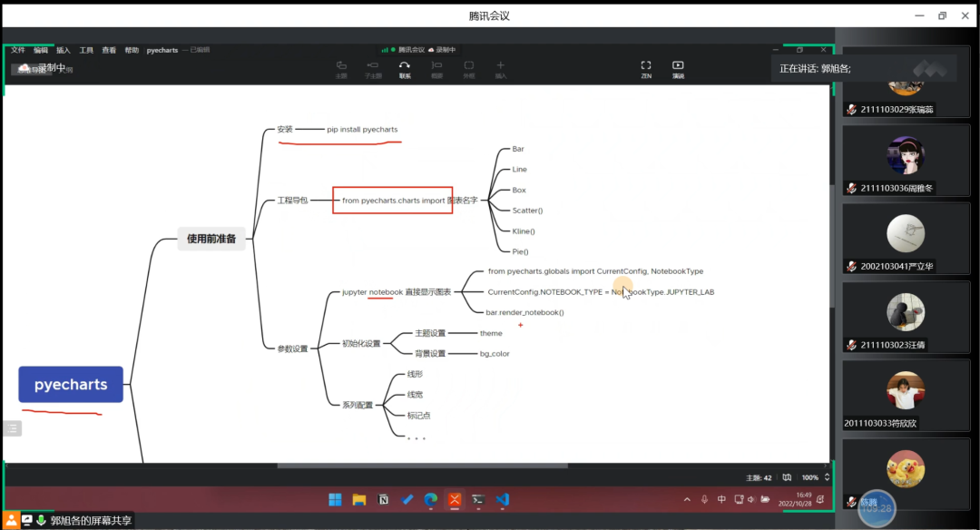Open the 插入 menu in menu bar

[x=64, y=50]
